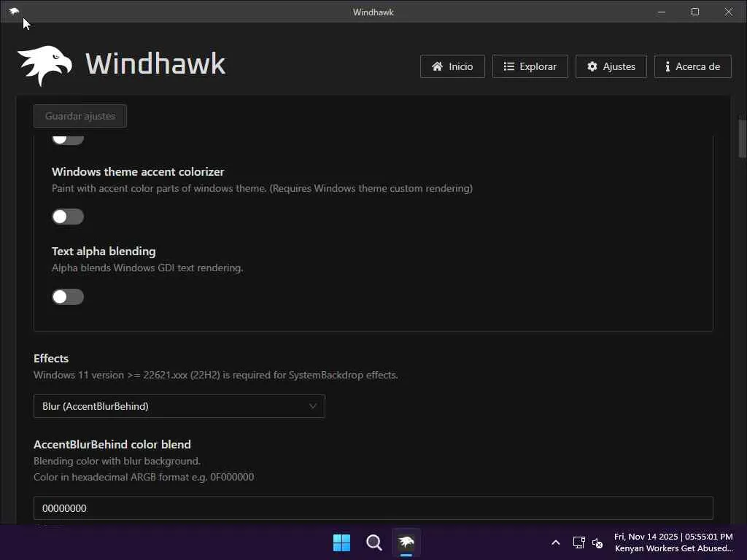
Task: Open the Ajustes settings tab
Action: pos(611,66)
